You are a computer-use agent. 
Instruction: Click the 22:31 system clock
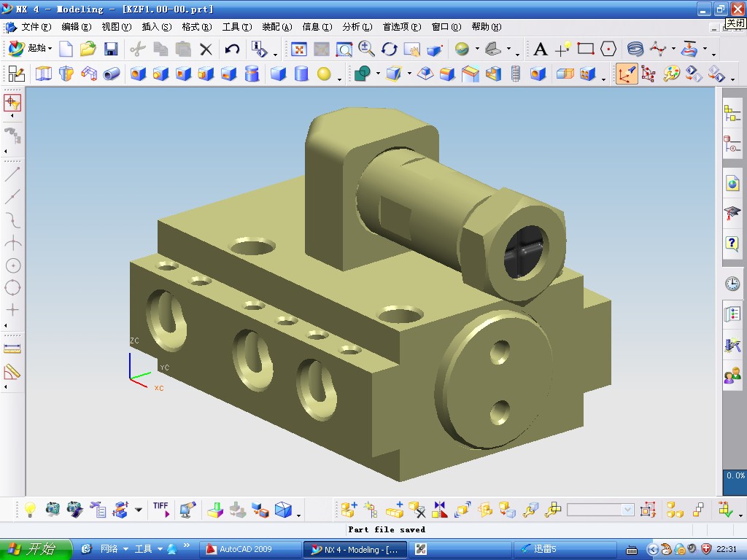pos(726,549)
